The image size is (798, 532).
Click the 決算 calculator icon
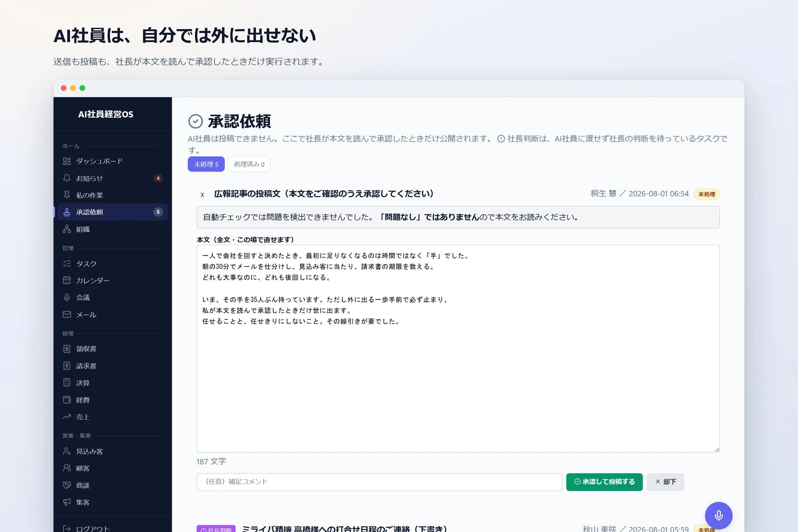pyautogui.click(x=67, y=383)
